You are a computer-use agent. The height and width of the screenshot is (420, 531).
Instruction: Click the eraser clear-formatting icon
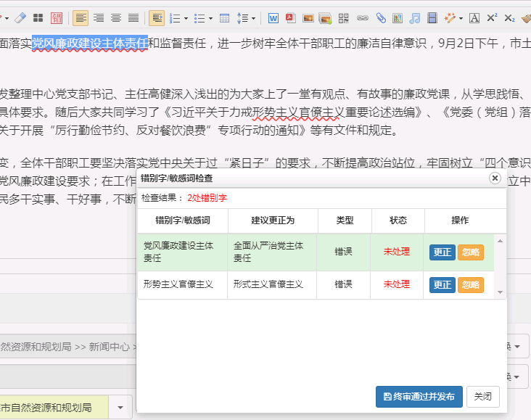click(x=20, y=17)
